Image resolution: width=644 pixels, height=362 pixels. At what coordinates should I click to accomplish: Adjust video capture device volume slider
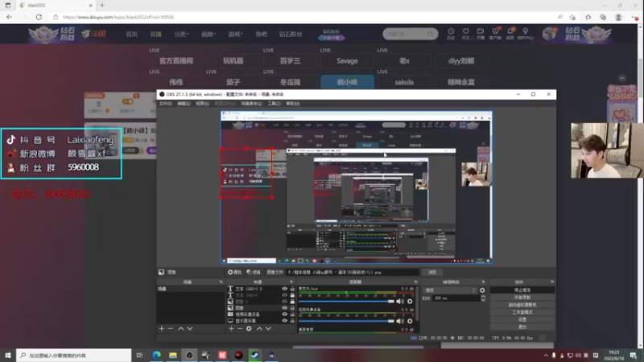click(346, 321)
